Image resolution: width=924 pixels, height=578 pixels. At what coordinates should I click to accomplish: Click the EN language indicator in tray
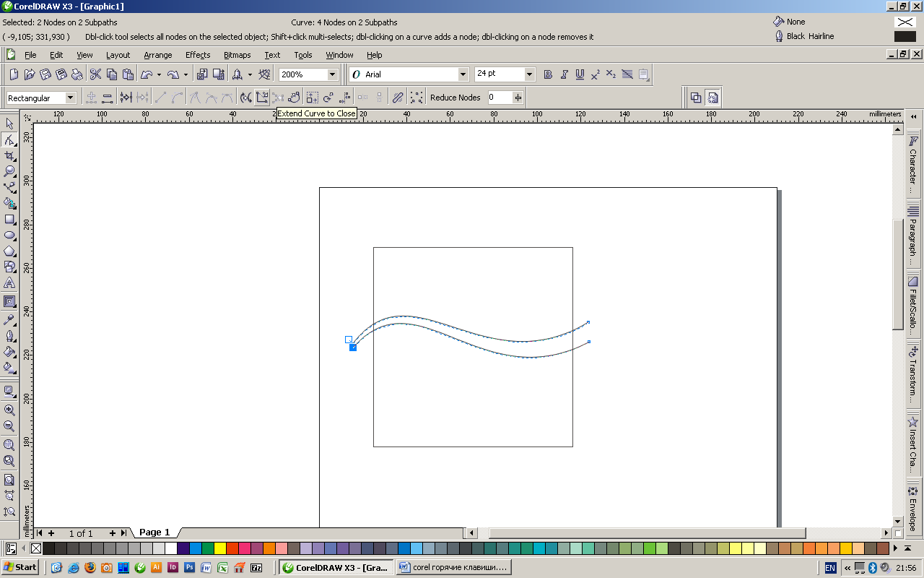click(x=830, y=568)
